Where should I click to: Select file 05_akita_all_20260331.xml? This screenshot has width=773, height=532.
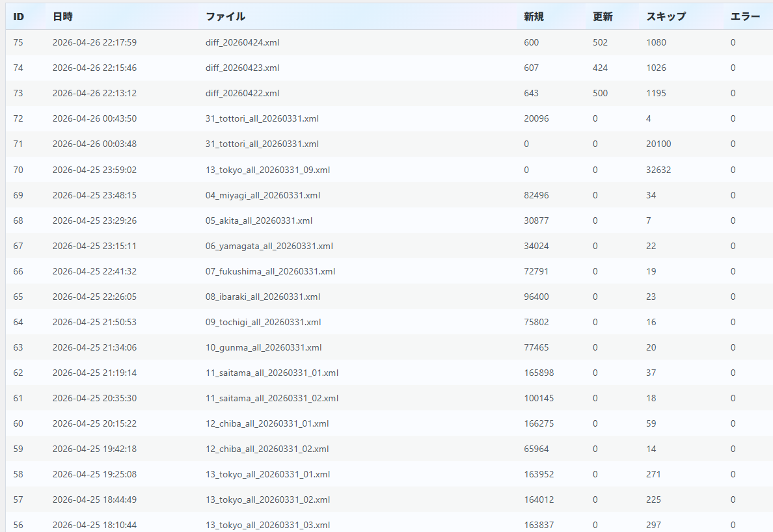click(x=259, y=220)
